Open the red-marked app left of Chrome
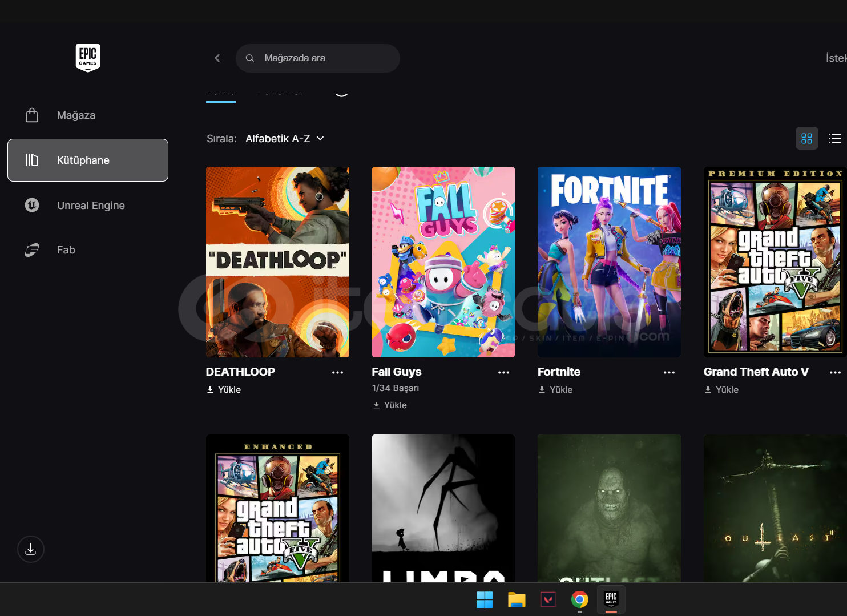Viewport: 847px width, 616px height. point(548,599)
